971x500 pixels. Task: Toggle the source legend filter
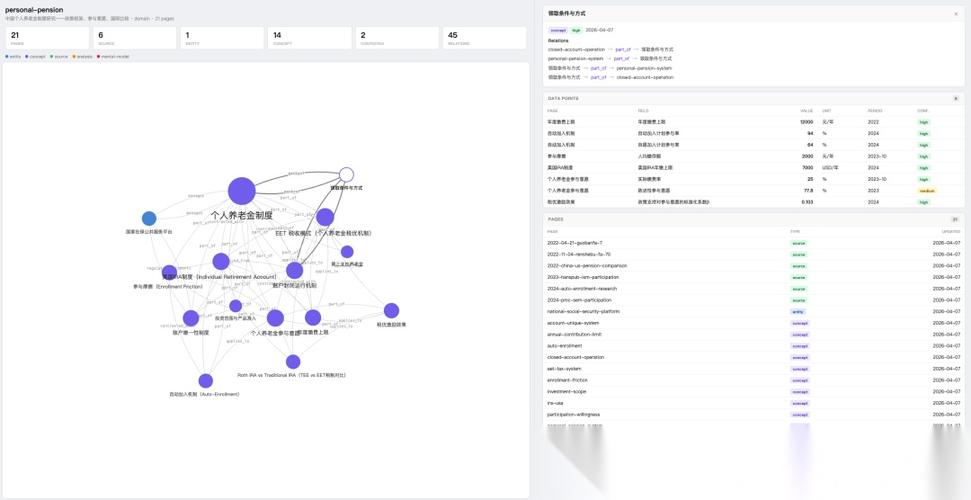[x=59, y=56]
